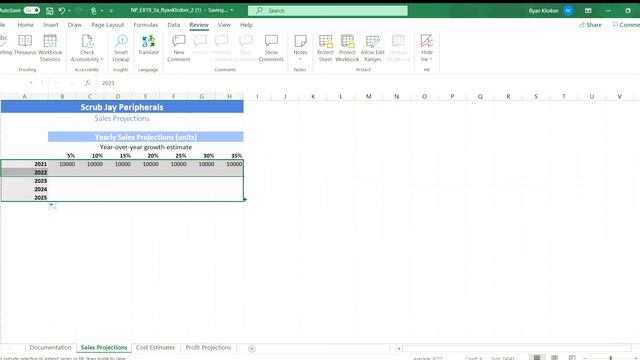Switch to the Draw tab
This screenshot has width=640, height=360.
[x=75, y=25]
